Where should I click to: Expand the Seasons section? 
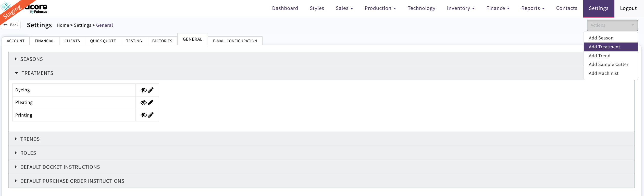(x=32, y=59)
